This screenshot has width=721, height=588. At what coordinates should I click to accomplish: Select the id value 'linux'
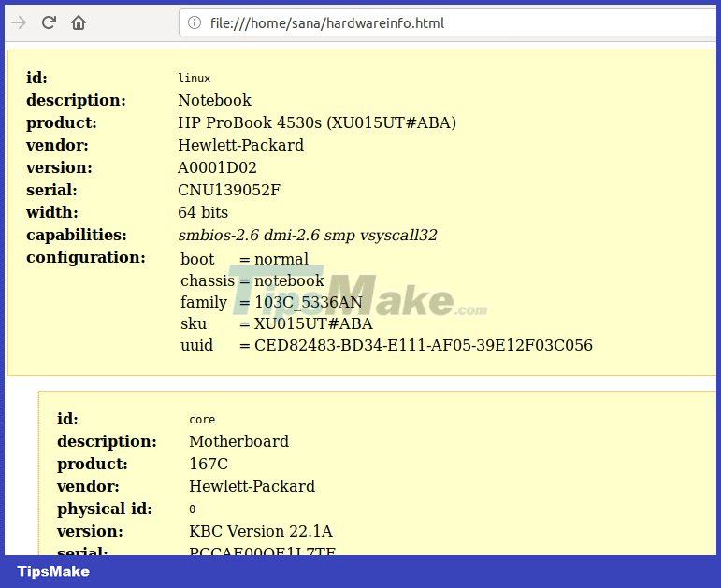coord(195,79)
